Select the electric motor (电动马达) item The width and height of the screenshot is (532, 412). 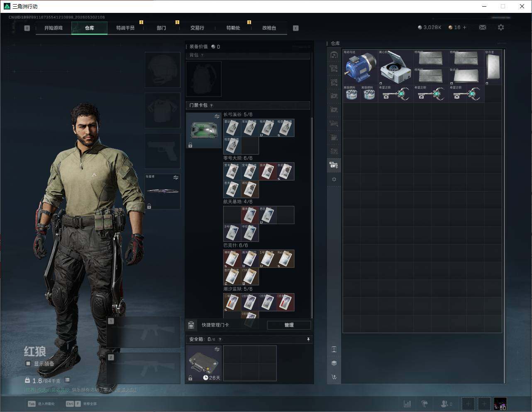[360, 67]
